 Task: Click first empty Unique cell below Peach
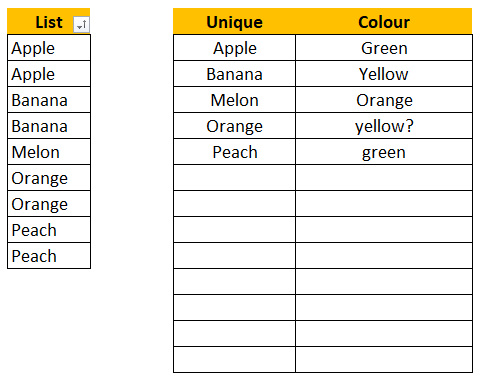click(x=234, y=178)
